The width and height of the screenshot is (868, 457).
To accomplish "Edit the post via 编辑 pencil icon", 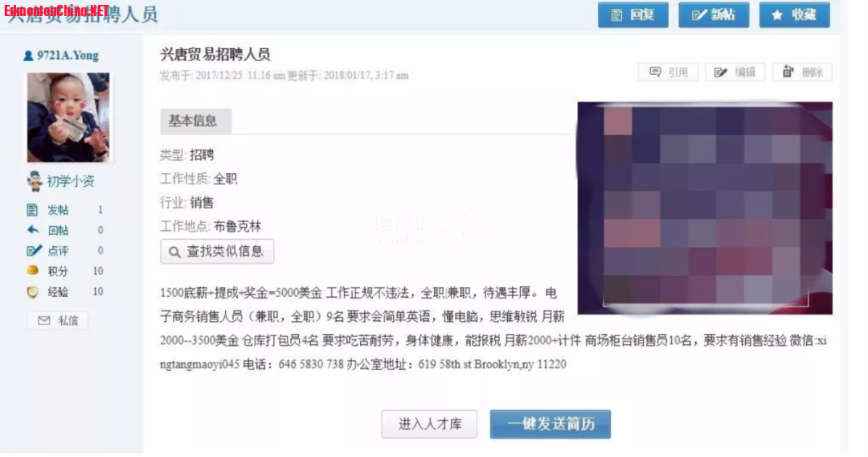I will coord(720,72).
